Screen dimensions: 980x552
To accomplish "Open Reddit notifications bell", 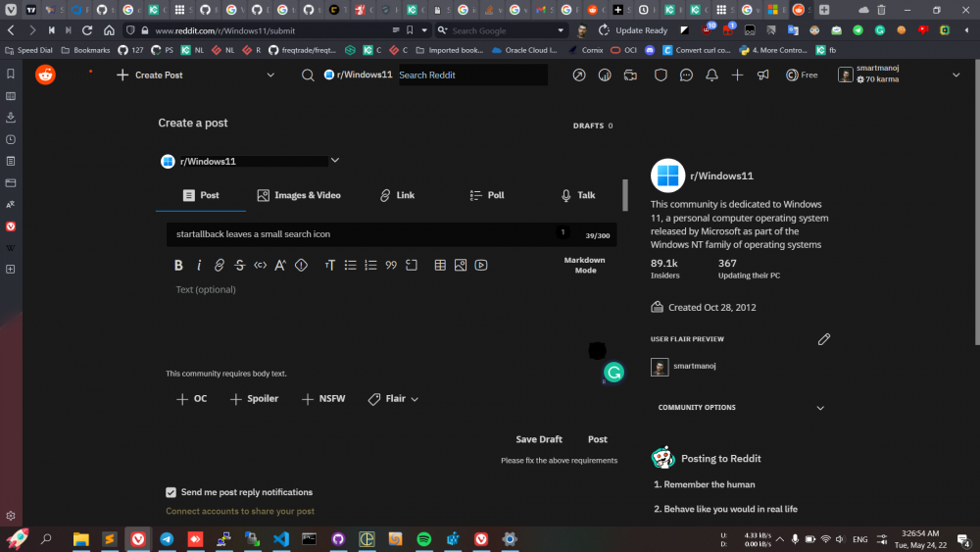I will 712,75.
